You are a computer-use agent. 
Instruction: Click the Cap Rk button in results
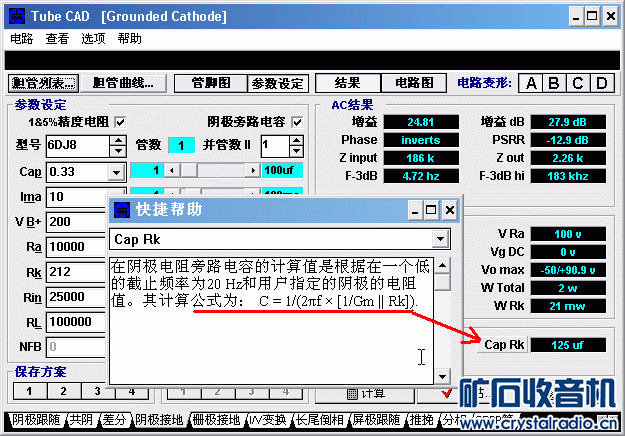click(x=503, y=345)
